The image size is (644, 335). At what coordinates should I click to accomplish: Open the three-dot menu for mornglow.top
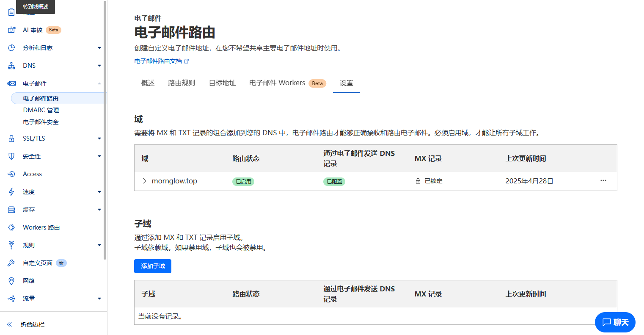tap(603, 181)
